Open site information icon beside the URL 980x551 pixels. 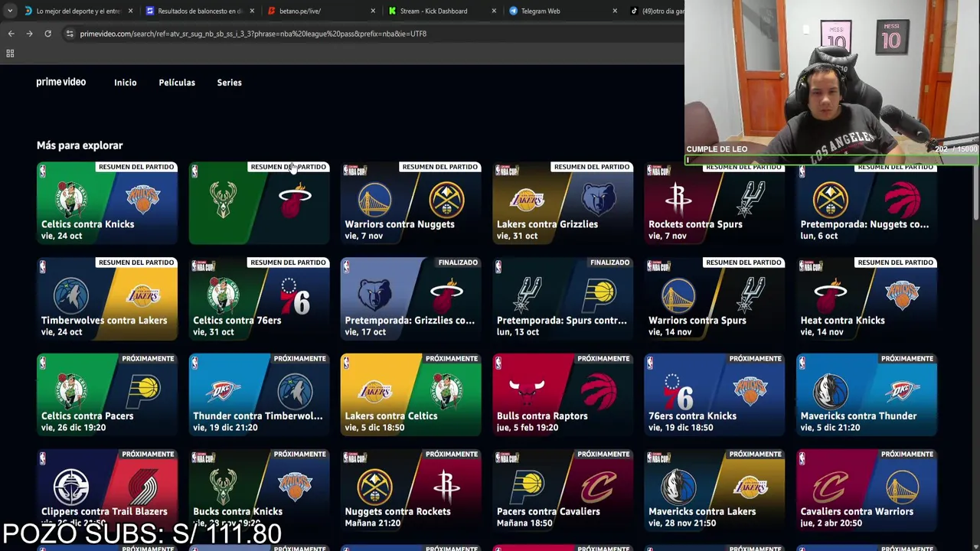pyautogui.click(x=70, y=34)
